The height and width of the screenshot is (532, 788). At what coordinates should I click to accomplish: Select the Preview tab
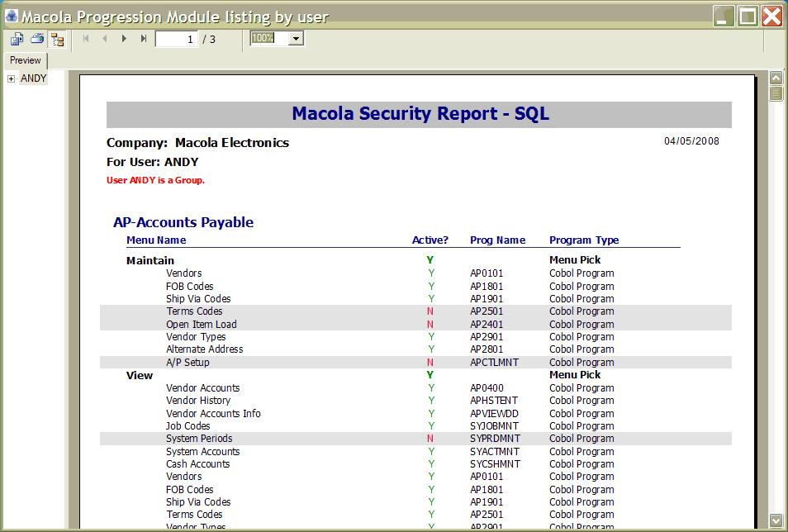[x=26, y=60]
